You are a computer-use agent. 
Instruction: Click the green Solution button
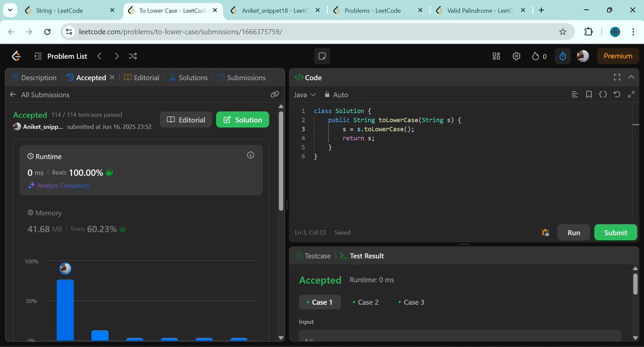click(x=243, y=120)
